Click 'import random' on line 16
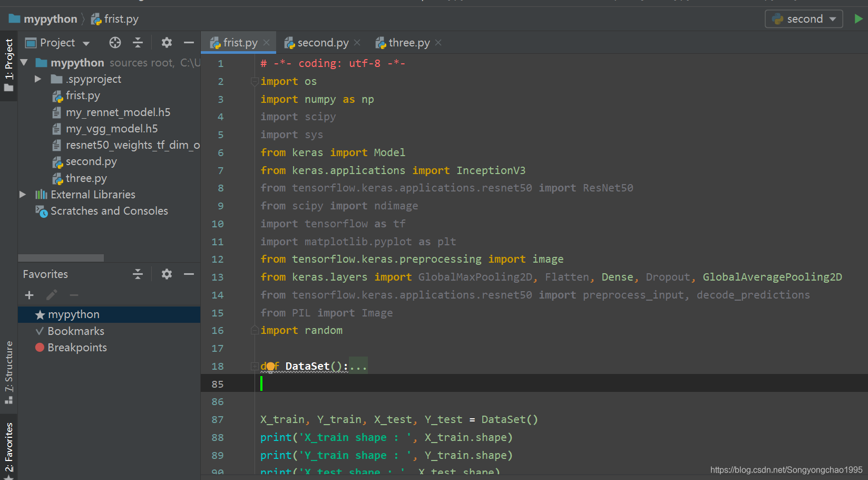This screenshot has width=868, height=480. coord(301,330)
